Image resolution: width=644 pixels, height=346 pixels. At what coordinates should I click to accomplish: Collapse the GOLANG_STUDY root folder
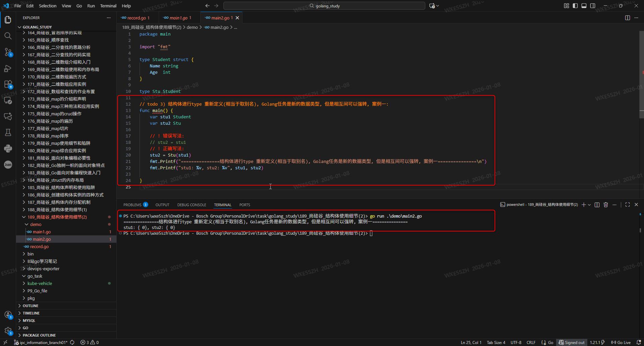(66, 27)
